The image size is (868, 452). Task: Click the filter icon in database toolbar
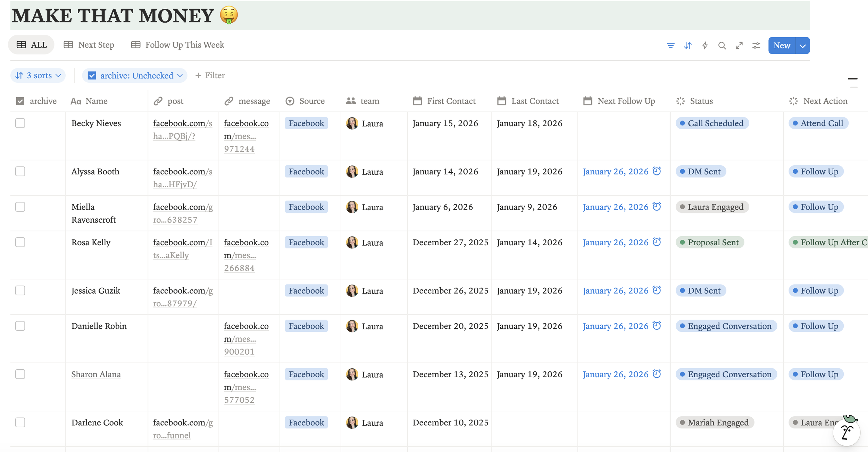pyautogui.click(x=670, y=46)
